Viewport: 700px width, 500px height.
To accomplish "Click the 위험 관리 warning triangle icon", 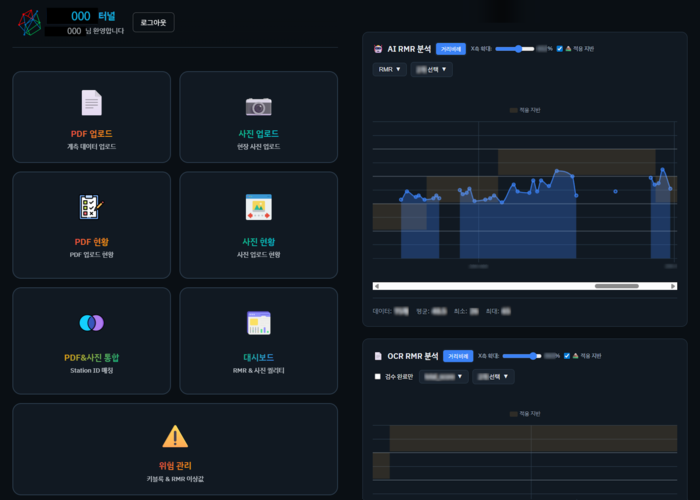I will [175, 436].
